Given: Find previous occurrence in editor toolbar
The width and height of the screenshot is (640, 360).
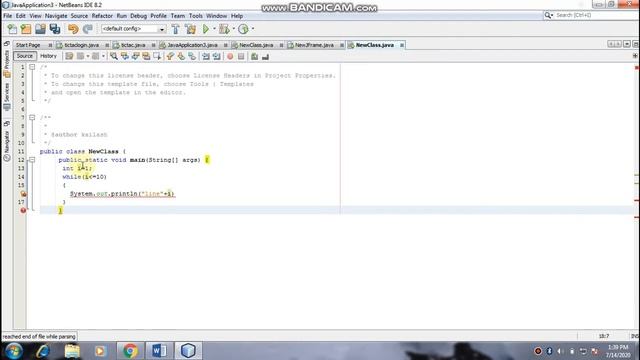Looking at the screenshot, I should [124, 56].
